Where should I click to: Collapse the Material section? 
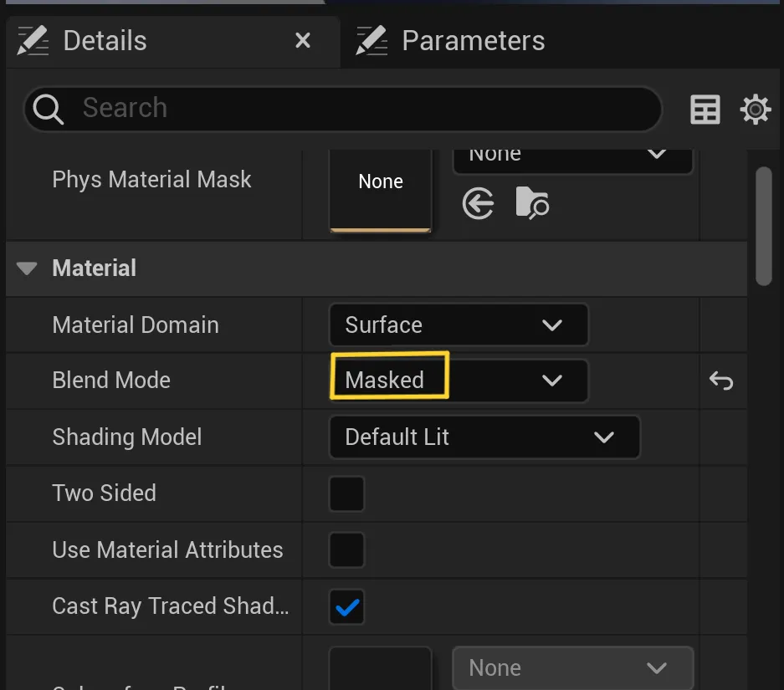click(x=27, y=268)
